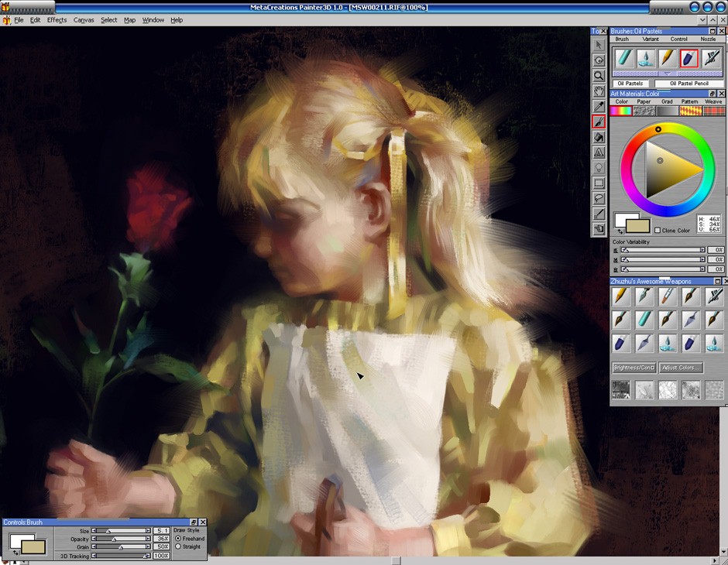
Task: Pick the orange-tipped brush in Zhuzhu's Awesome Weapons
Action: [x=667, y=296]
